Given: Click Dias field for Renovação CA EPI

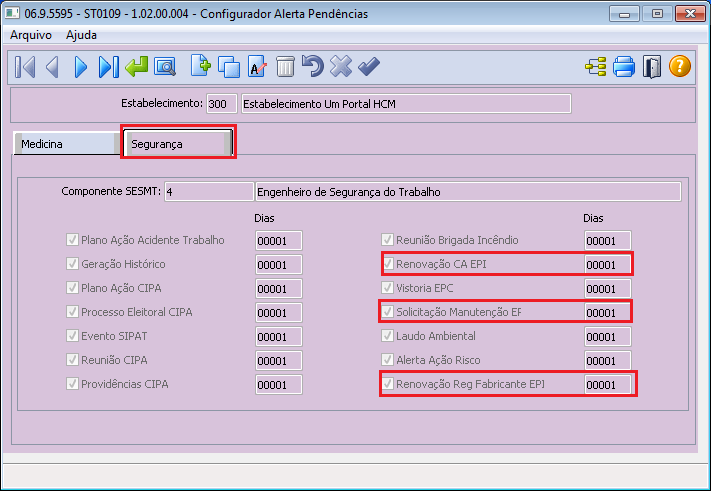Looking at the screenshot, I should point(607,265).
